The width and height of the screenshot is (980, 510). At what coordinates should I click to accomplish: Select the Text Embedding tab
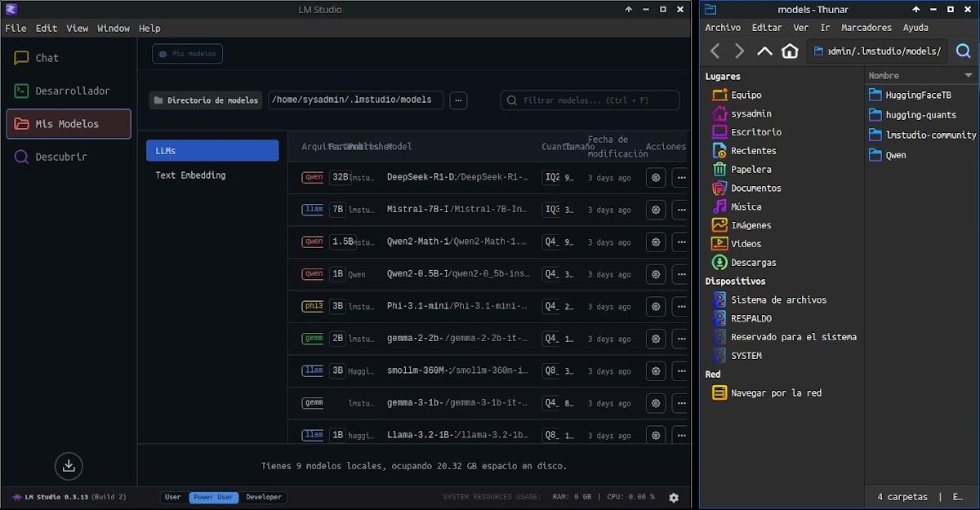point(190,175)
